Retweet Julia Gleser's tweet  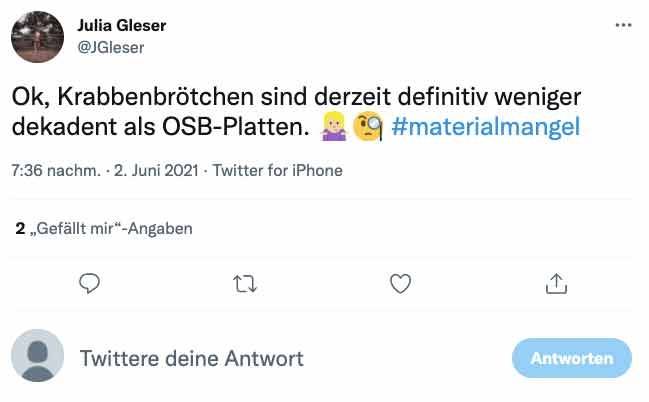pyautogui.click(x=245, y=284)
